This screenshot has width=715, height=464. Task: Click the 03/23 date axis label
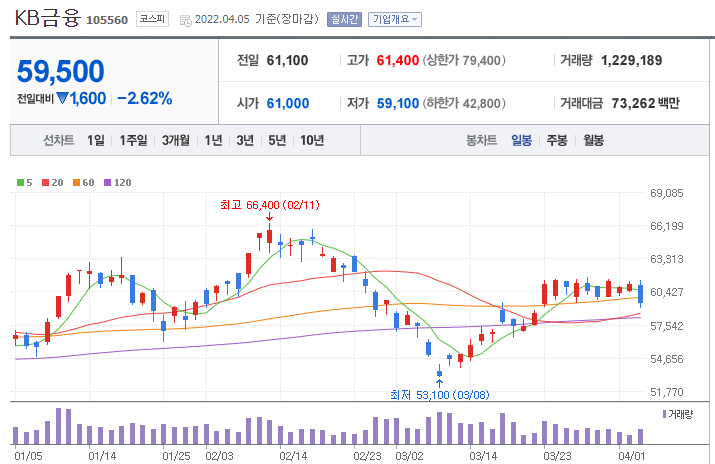click(x=557, y=456)
